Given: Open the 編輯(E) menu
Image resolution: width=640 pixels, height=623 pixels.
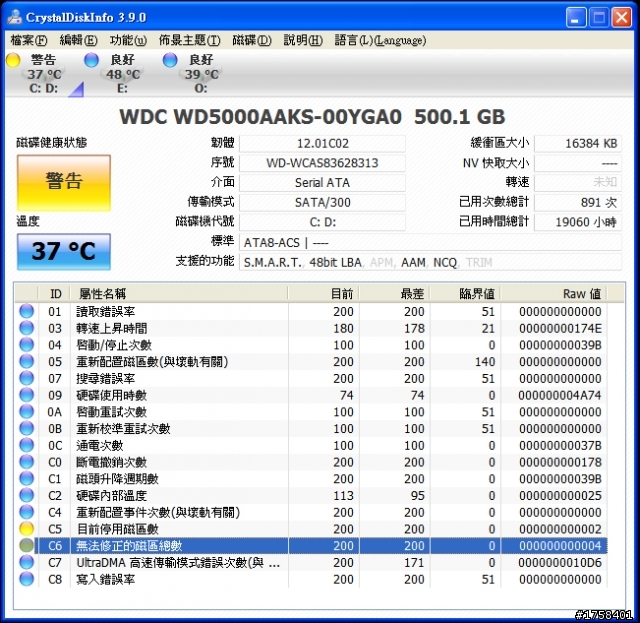Looking at the screenshot, I should (78, 40).
